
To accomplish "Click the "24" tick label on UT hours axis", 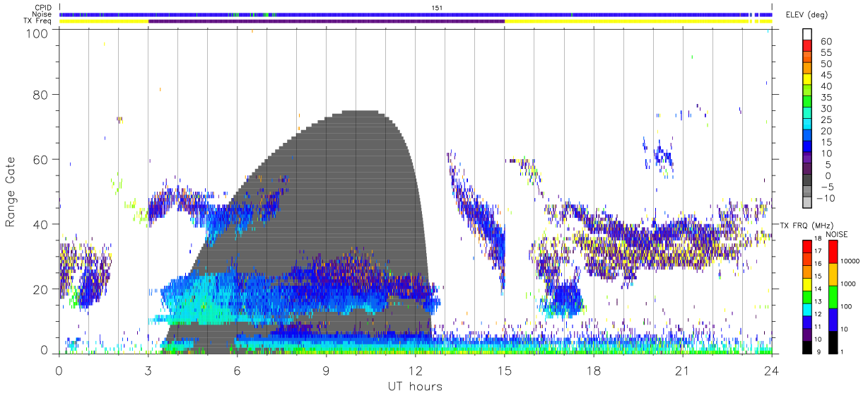I will pos(772,371).
